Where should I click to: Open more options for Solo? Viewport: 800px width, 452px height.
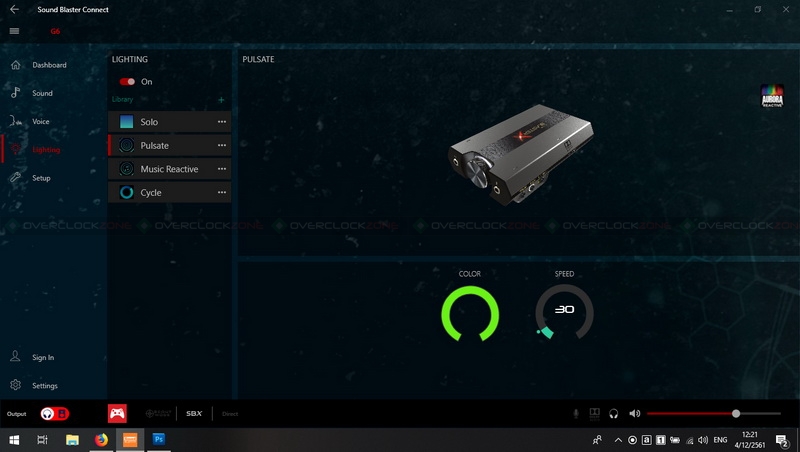[222, 122]
